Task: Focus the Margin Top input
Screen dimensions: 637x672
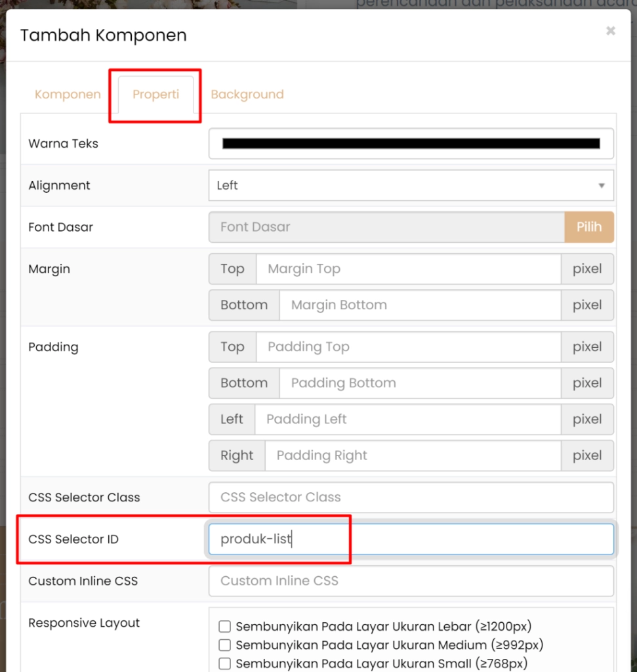Action: point(408,269)
